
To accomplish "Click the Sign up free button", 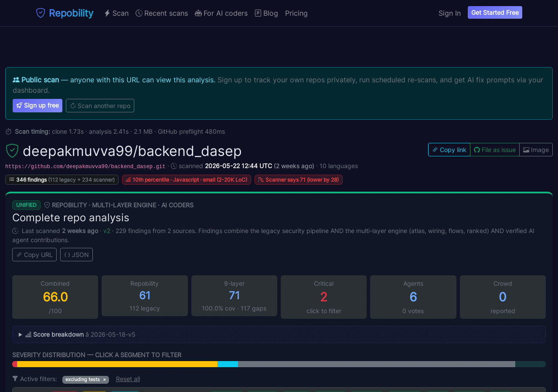I will 37,106.
